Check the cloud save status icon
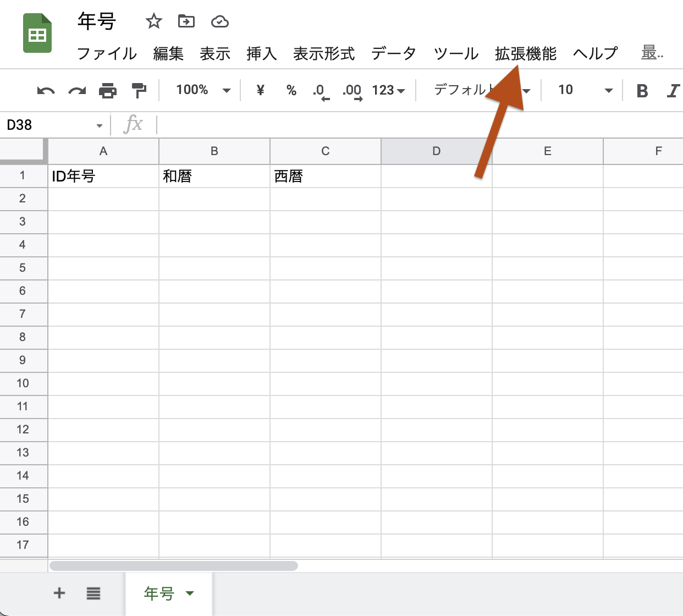 click(220, 21)
